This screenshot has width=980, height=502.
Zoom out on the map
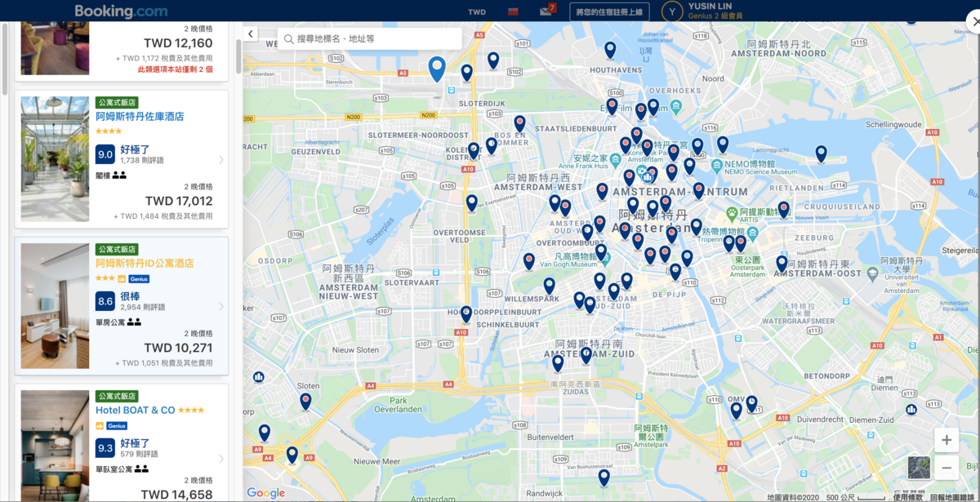(947, 468)
